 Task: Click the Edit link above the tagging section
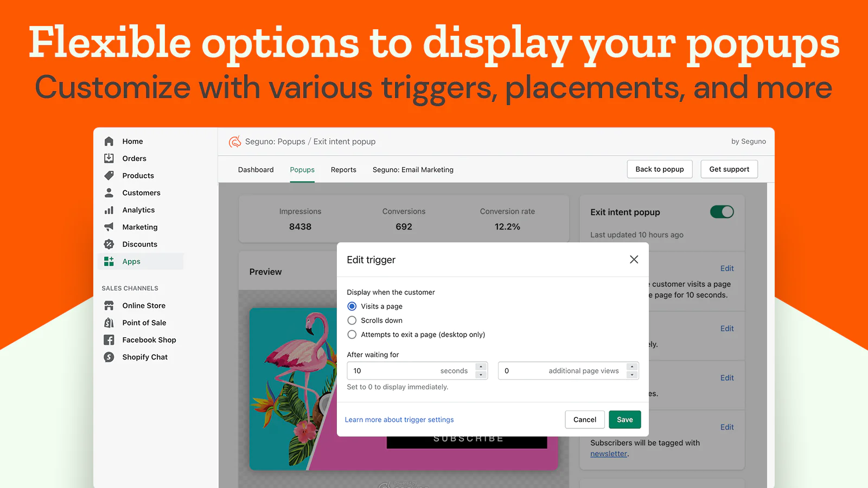click(x=727, y=427)
